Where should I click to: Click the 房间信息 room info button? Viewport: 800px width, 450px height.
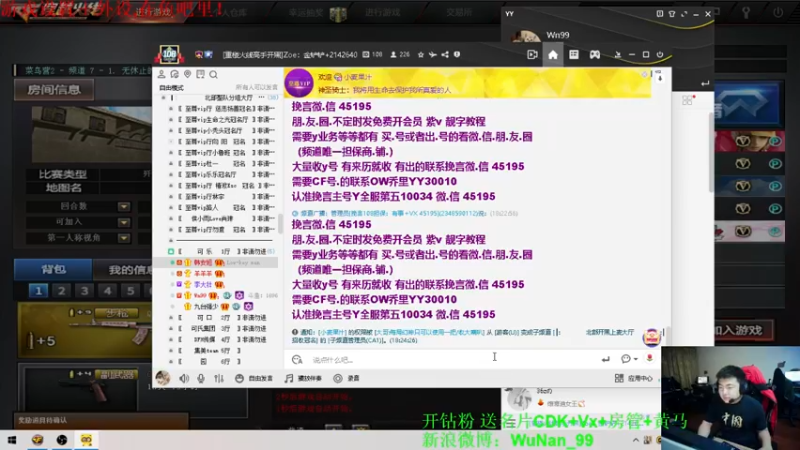click(x=54, y=90)
